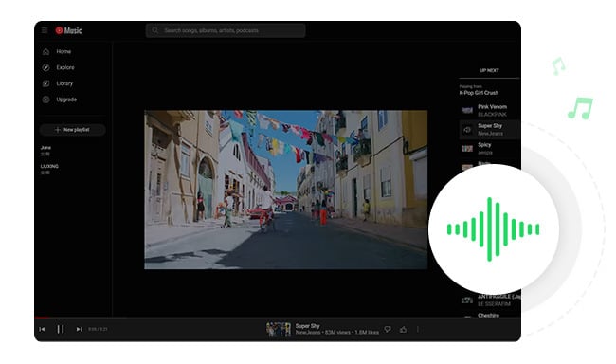Open the LIUXING playlist
616x364 pixels.
tap(49, 169)
